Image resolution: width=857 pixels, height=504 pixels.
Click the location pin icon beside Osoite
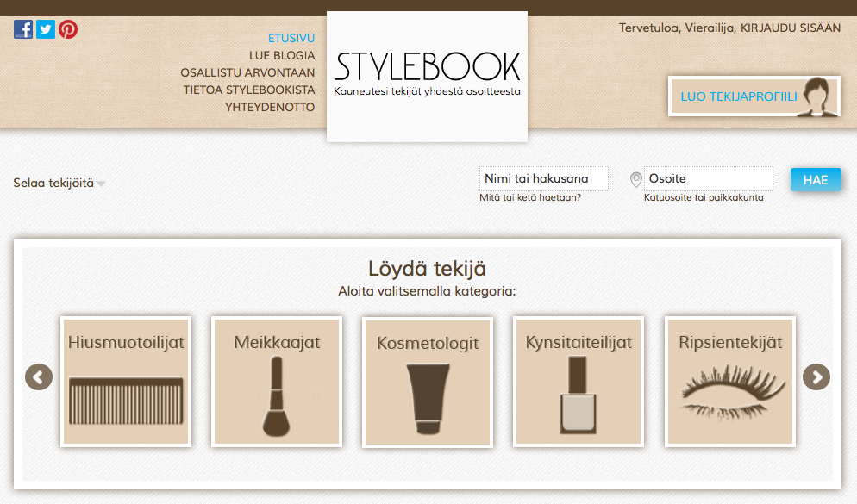coord(636,179)
